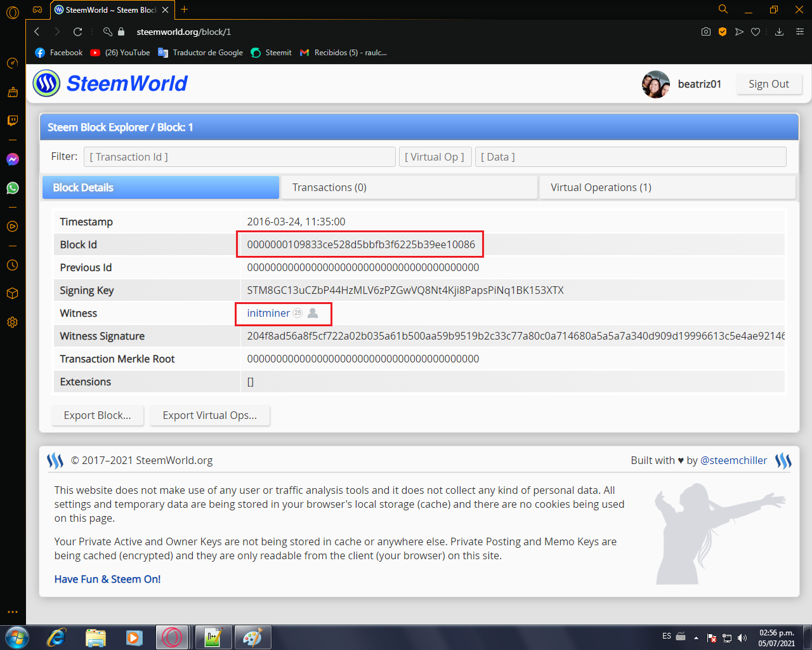
Task: Select the Signing Key STM8GC13 value
Action: (405, 290)
